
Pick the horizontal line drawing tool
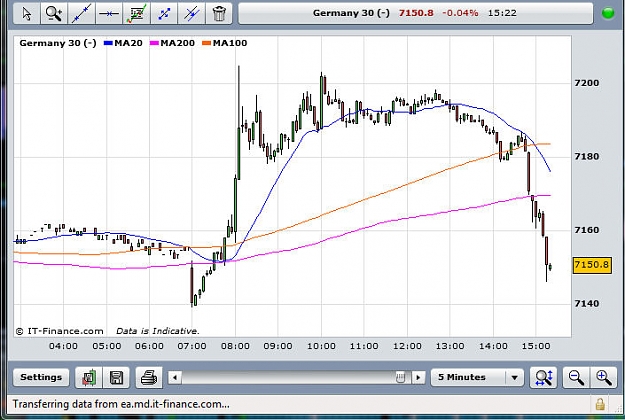pos(109,13)
